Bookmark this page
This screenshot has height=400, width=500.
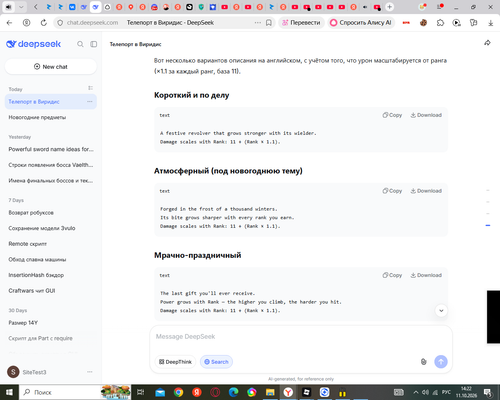pyautogui.click(x=269, y=23)
